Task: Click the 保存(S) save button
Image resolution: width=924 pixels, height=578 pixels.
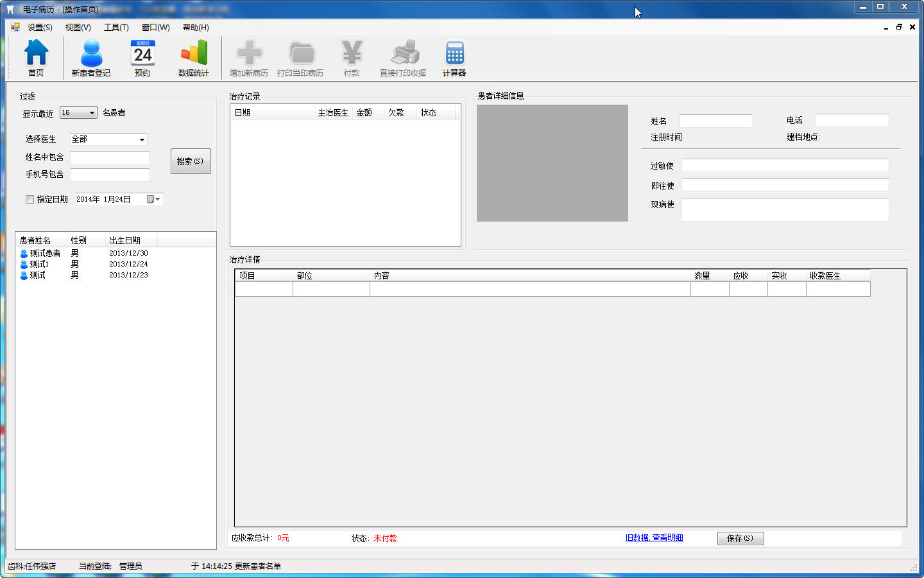Action: 740,538
